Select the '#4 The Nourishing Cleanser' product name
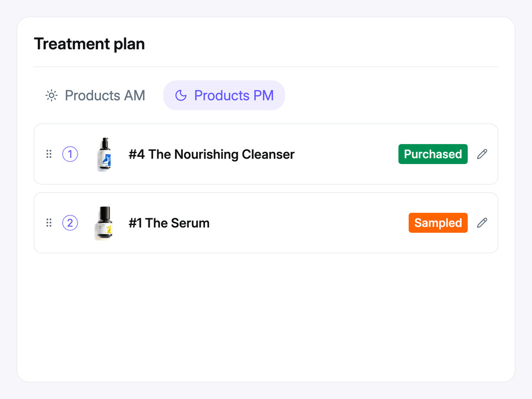Image resolution: width=532 pixels, height=399 pixels. pos(211,155)
